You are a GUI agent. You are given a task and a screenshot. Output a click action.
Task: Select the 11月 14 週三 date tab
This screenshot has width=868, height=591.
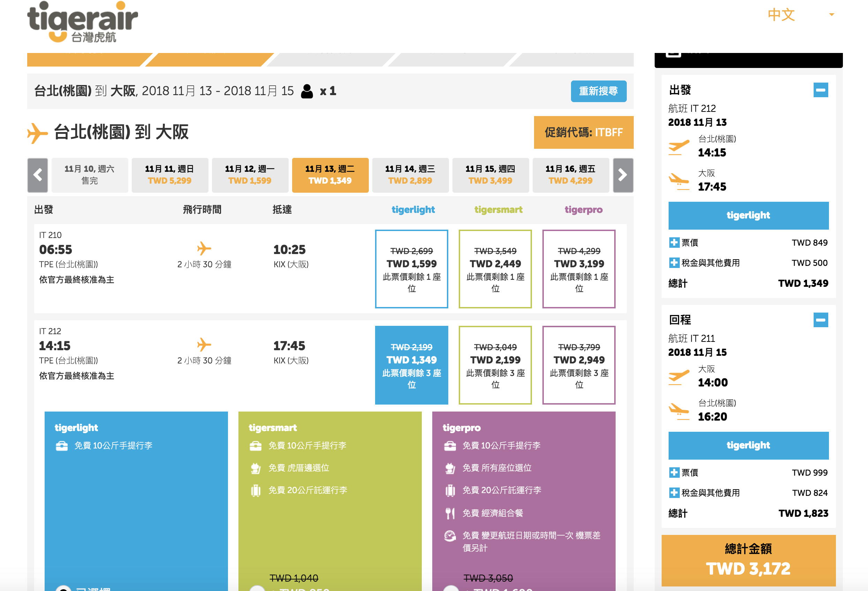[410, 175]
